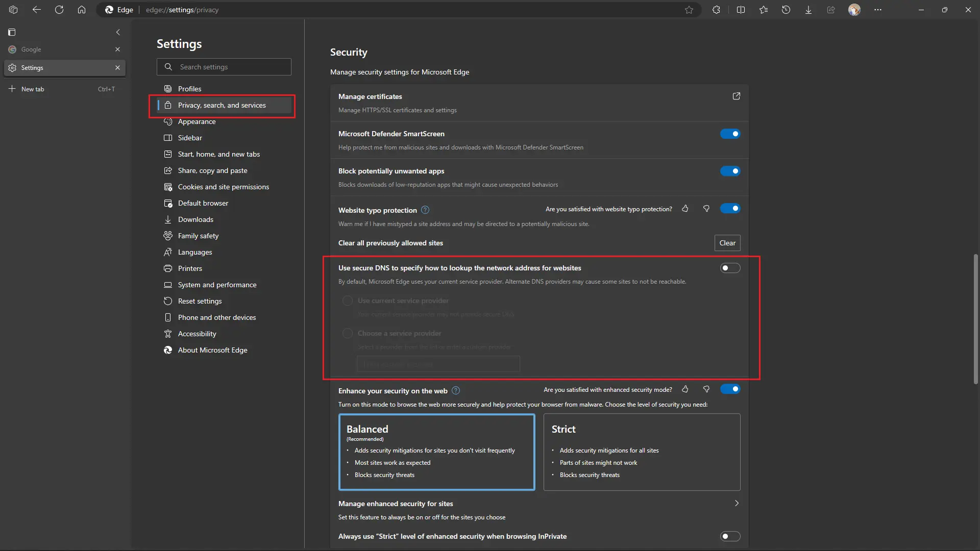The height and width of the screenshot is (551, 980).
Task: Open the Extensions icon in the toolbar
Action: pyautogui.click(x=716, y=10)
